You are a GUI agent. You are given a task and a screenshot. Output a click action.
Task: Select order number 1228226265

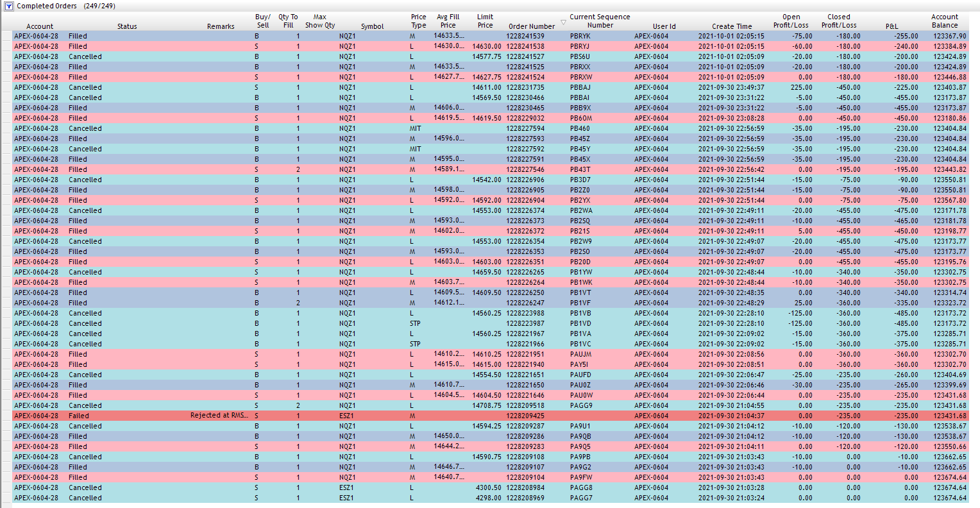525,272
